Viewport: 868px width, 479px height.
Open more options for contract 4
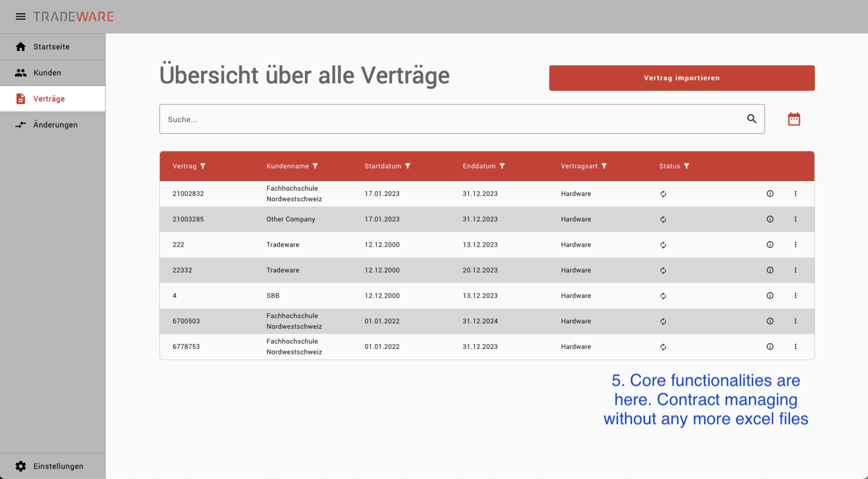coord(796,296)
